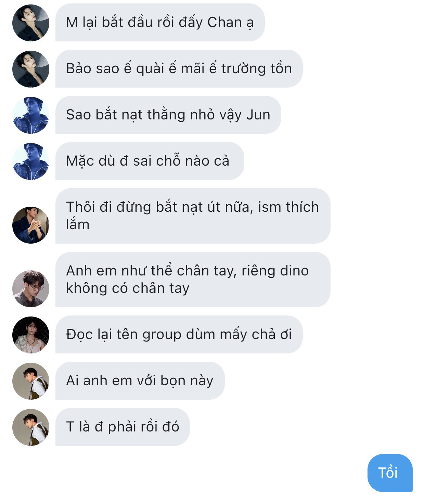Open avatar beside "T là đ phải rồi đó"
The height and width of the screenshot is (504, 425).
(31, 427)
